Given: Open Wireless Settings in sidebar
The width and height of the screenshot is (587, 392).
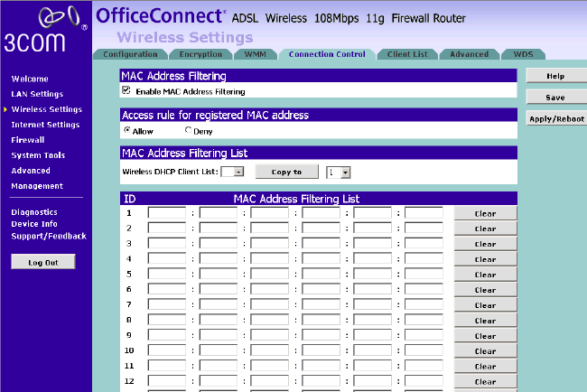Looking at the screenshot, I should pos(46,109).
